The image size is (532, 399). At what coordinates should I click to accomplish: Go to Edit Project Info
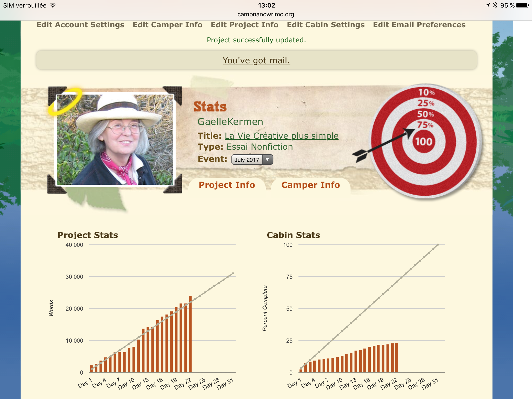[x=244, y=25]
